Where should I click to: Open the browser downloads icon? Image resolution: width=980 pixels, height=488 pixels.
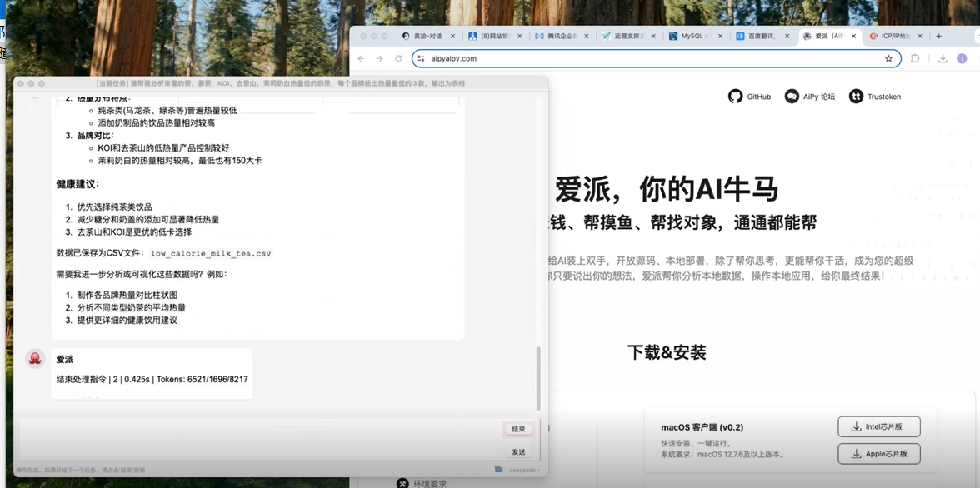[x=942, y=59]
